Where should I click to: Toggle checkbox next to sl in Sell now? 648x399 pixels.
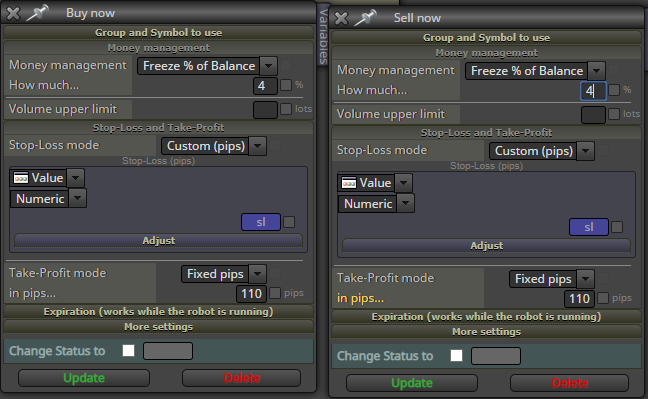pos(617,227)
